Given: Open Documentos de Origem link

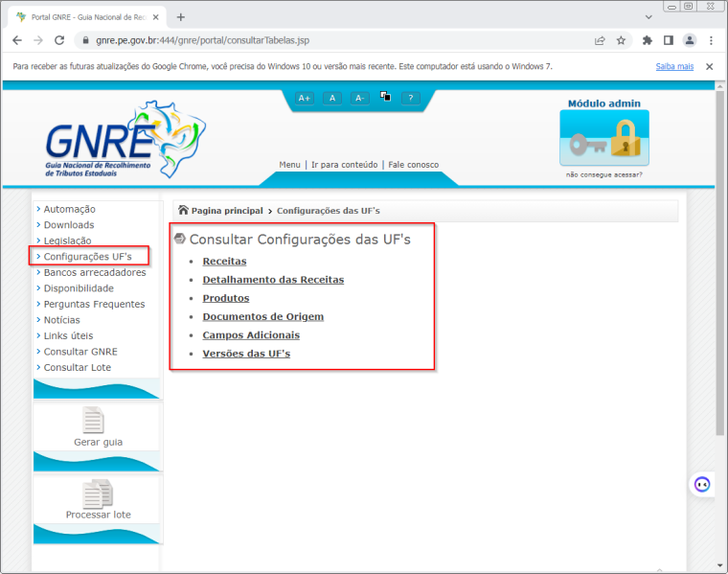Looking at the screenshot, I should (262, 317).
